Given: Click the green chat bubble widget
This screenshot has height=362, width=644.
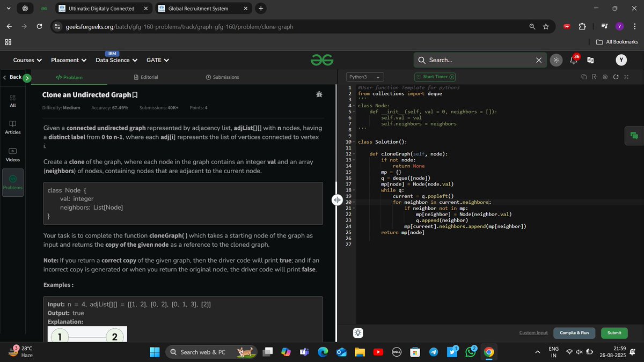Looking at the screenshot, I should tap(634, 135).
